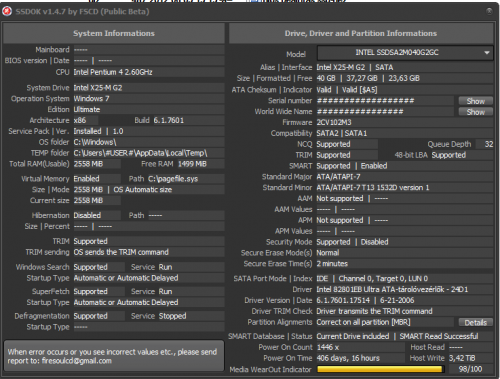
Task: Click SuperFetch Service status Run
Action: [165, 292]
